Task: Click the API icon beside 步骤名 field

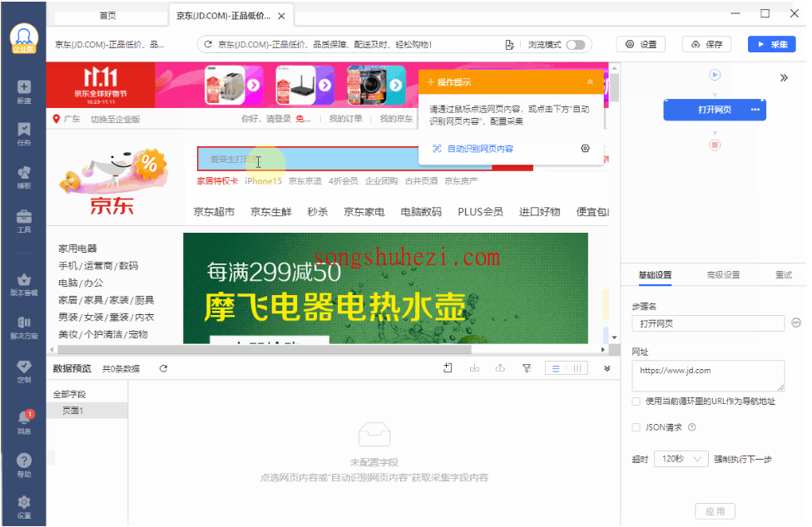Action: pos(796,323)
